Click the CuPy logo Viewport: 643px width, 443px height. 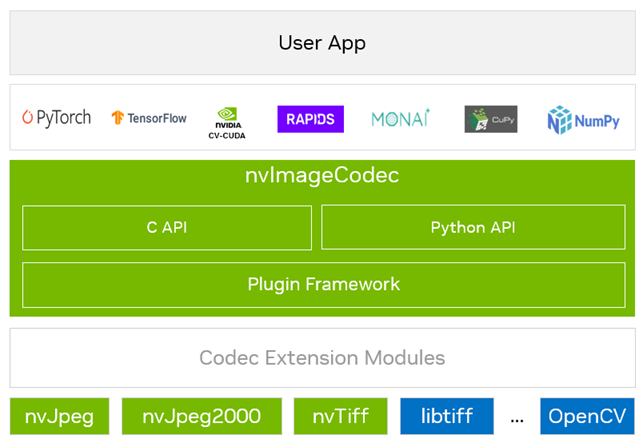tap(491, 119)
